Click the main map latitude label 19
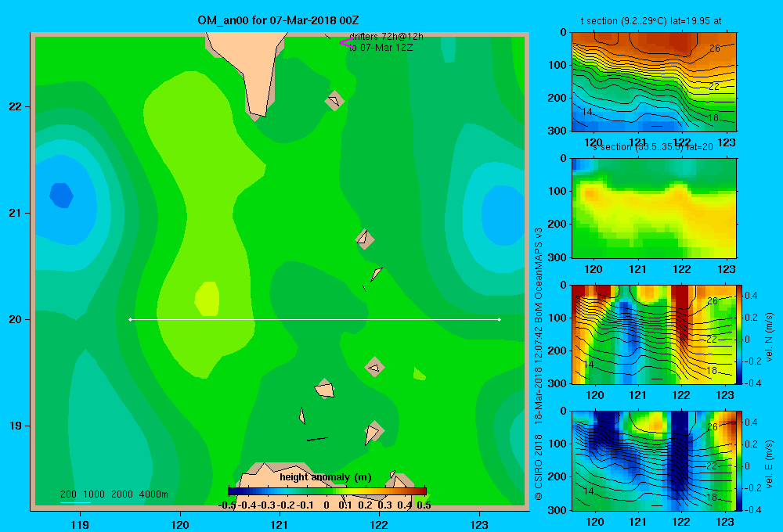 pyautogui.click(x=16, y=426)
